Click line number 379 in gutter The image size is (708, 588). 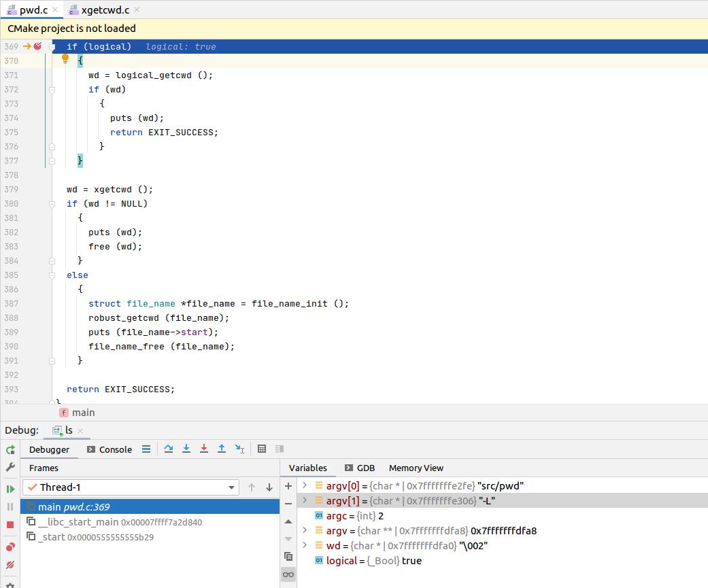(12, 190)
